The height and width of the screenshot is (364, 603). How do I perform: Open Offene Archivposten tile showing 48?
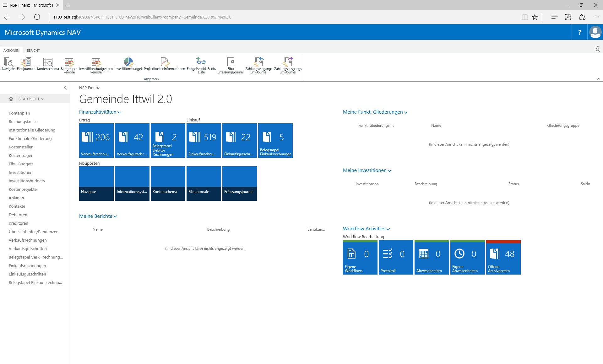point(503,257)
